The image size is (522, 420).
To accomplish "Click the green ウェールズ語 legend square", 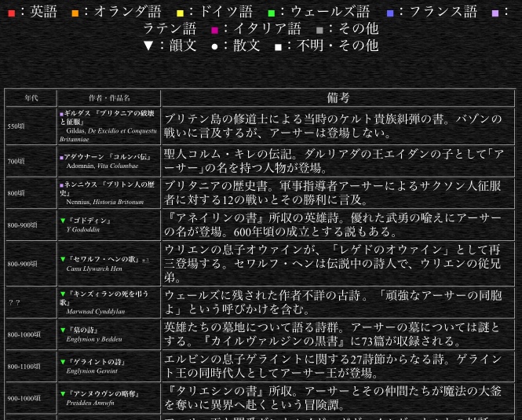I will 272,13.
